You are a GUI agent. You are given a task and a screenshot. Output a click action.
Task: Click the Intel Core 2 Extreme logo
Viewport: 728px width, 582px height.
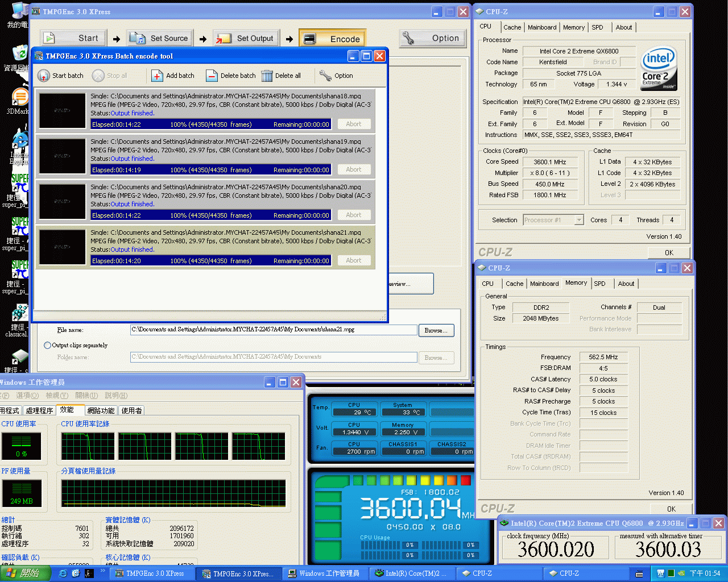click(659, 68)
